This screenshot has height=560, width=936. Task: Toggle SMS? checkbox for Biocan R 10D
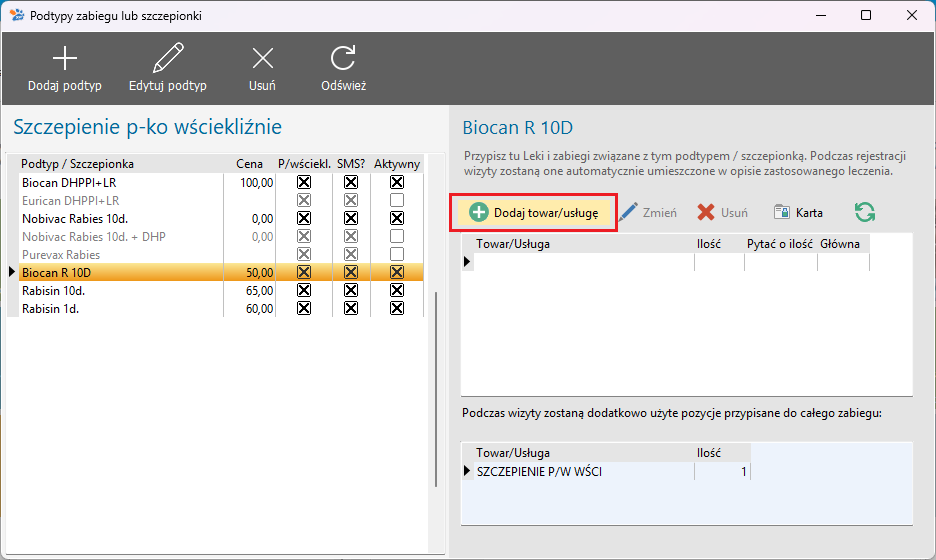pyautogui.click(x=351, y=272)
